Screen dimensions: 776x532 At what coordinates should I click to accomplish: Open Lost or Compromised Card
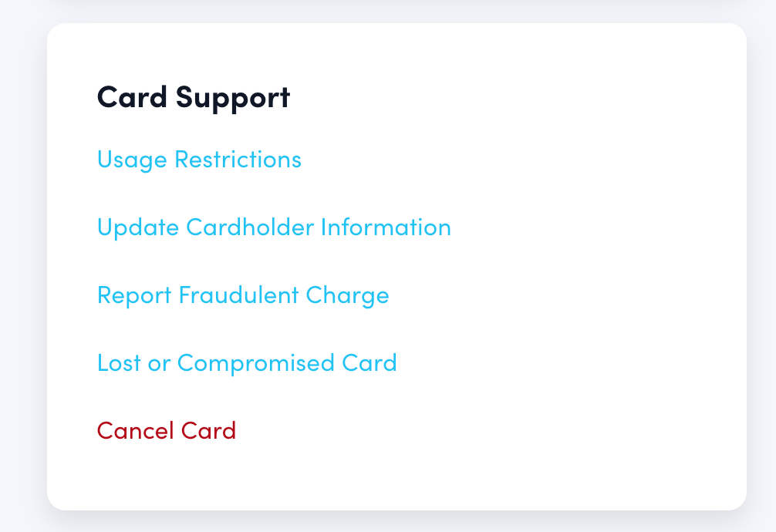[247, 362]
